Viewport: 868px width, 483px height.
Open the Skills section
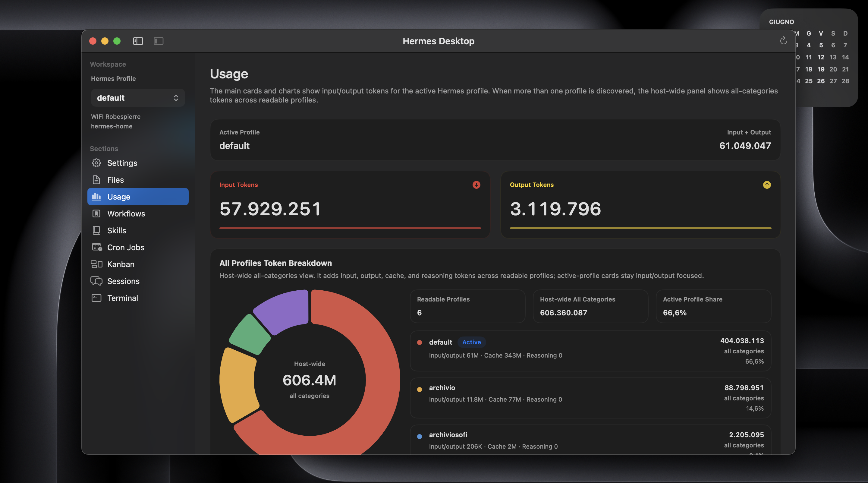138,230
